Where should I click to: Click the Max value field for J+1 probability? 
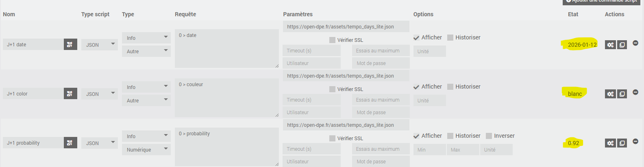click(x=463, y=150)
